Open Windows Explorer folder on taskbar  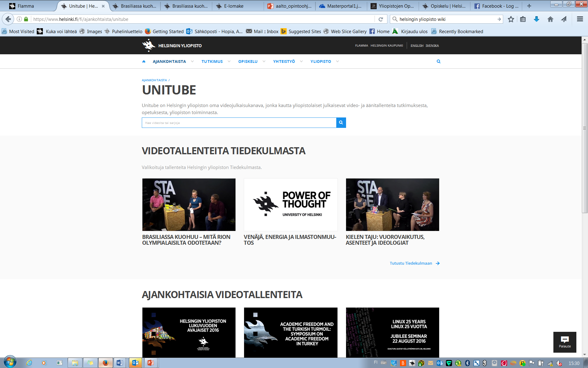[x=75, y=363]
